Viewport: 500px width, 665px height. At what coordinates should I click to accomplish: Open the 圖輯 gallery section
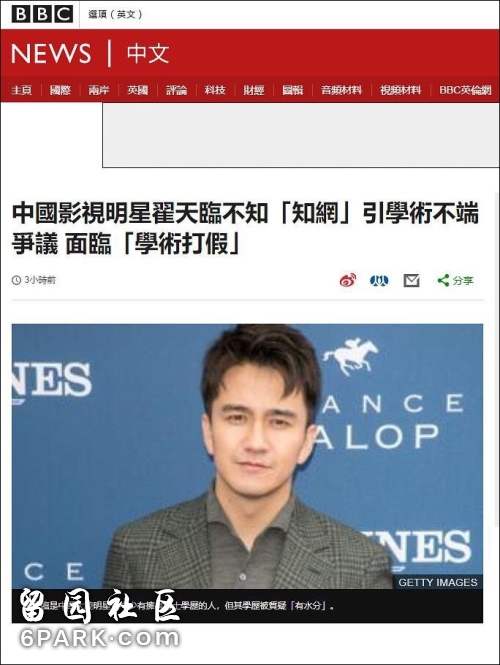(x=293, y=90)
